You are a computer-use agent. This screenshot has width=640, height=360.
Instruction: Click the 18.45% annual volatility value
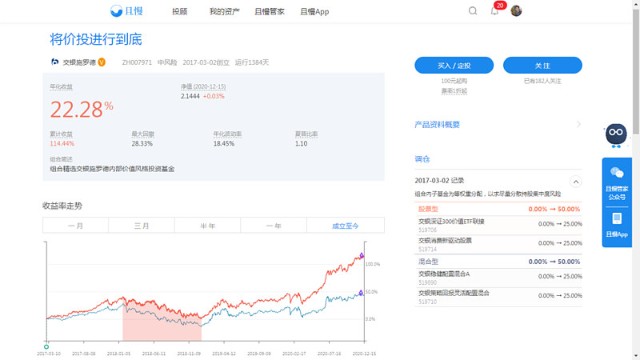coord(224,144)
